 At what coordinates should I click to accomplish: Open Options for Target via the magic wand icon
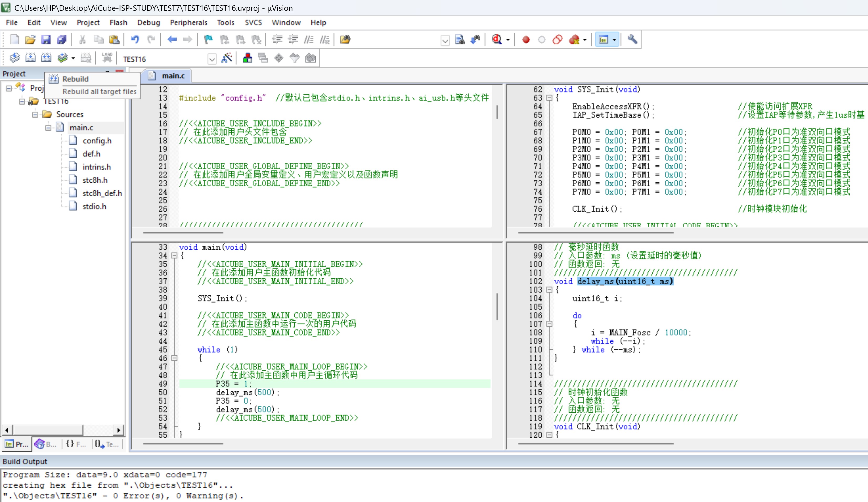pos(227,58)
